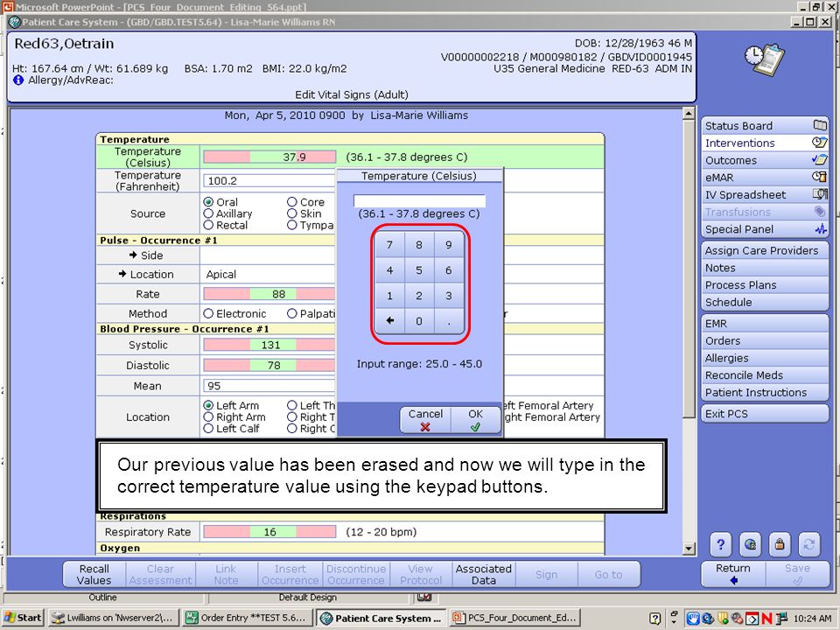Select Right Arm blood pressure location

(x=208, y=416)
